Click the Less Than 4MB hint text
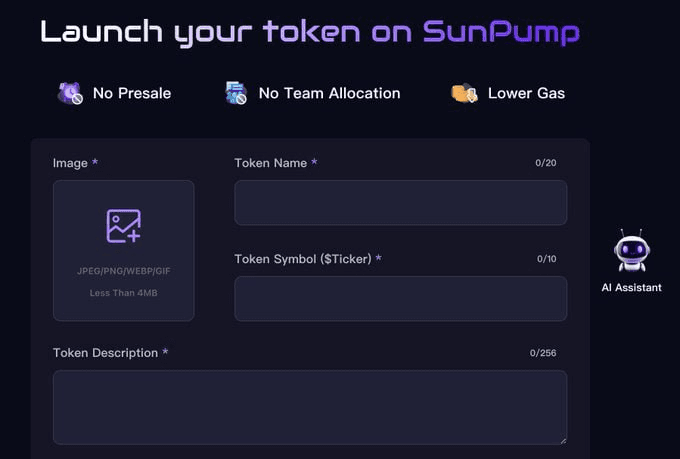The height and width of the screenshot is (459, 680). [124, 293]
